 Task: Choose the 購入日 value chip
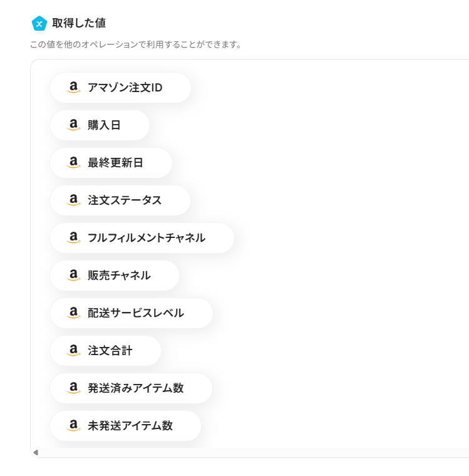(104, 125)
